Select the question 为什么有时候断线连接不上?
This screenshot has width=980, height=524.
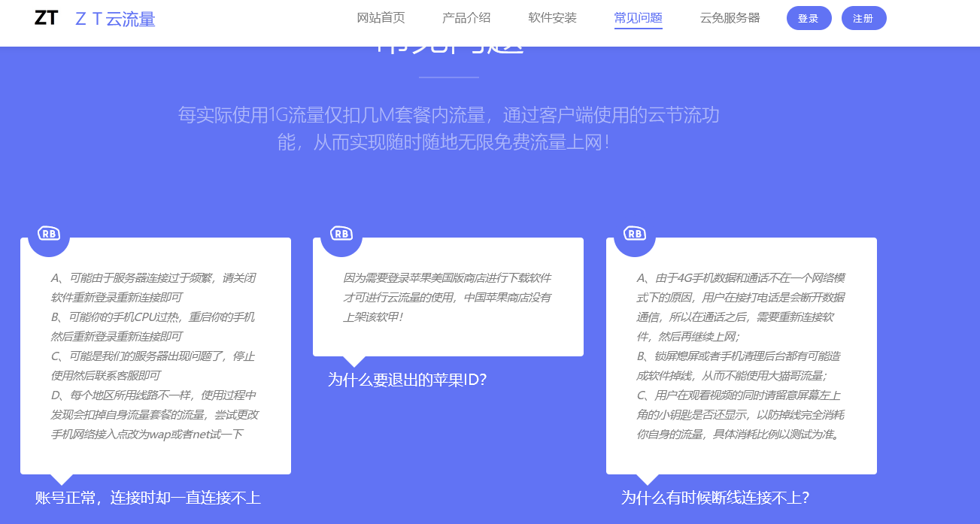pyautogui.click(x=715, y=498)
